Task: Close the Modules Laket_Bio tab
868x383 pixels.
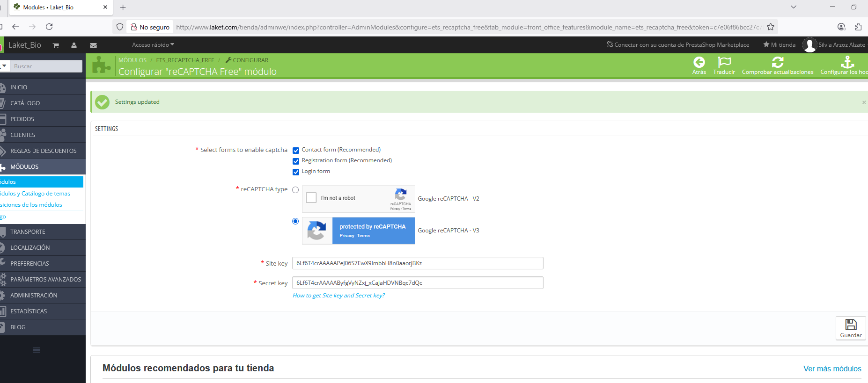Action: tap(105, 7)
